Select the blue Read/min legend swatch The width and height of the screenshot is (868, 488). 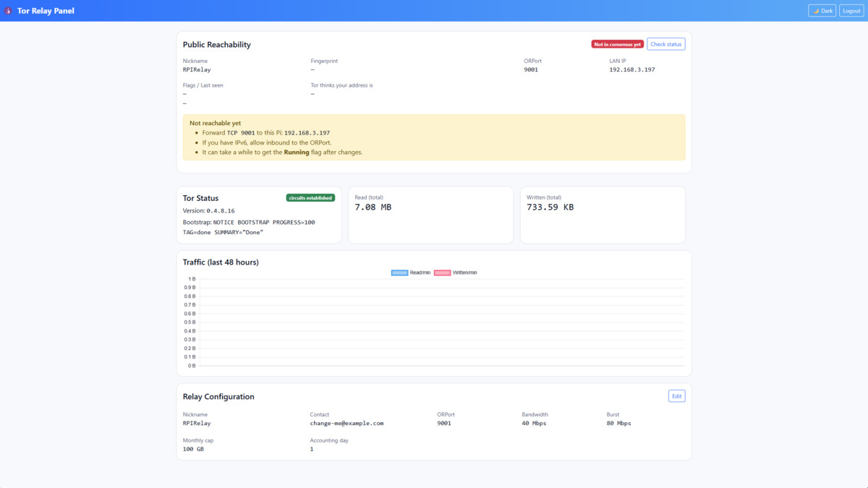click(399, 273)
